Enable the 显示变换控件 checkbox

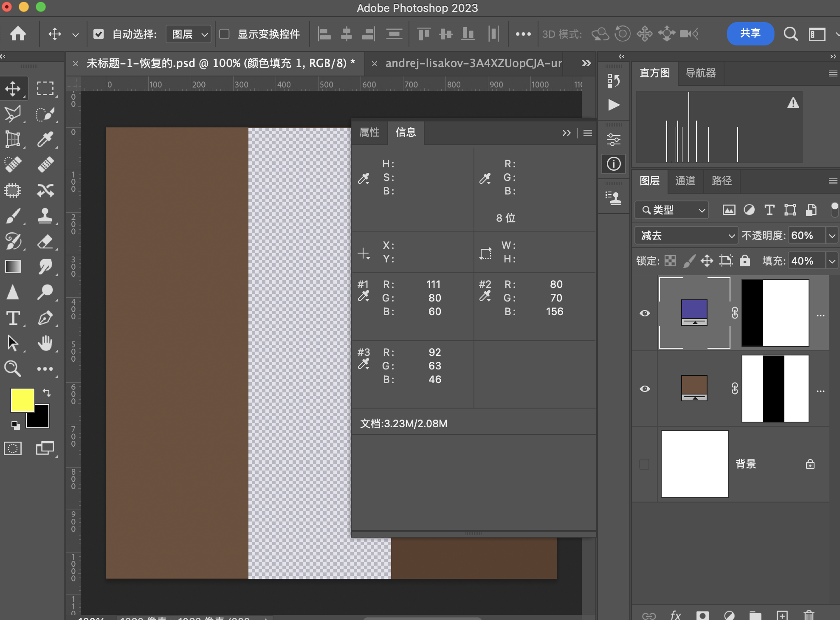click(x=224, y=34)
